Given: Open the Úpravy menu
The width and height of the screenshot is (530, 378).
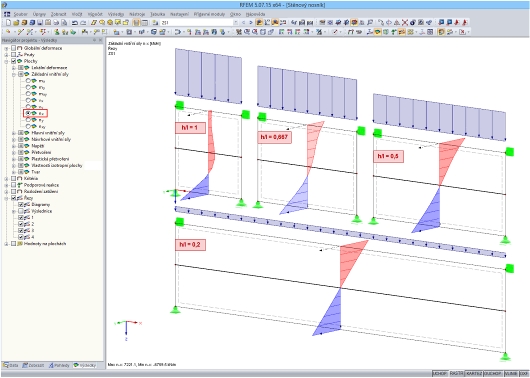Looking at the screenshot, I should point(39,14).
